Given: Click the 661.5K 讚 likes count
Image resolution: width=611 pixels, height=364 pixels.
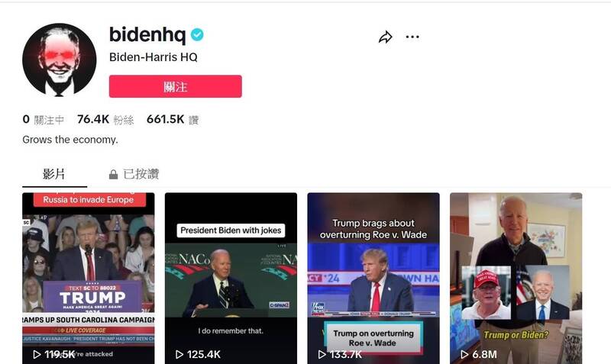Looking at the screenshot, I should click(x=173, y=120).
